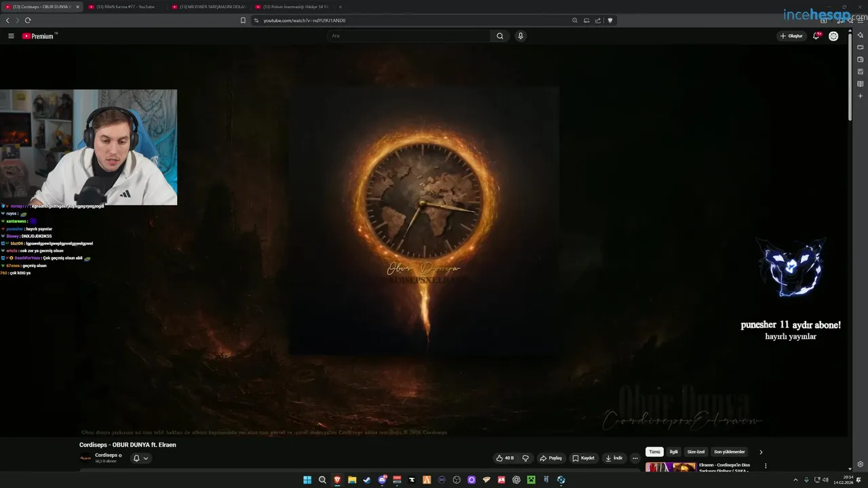Switch to the Polisin İnanmadığı Hikaye tab
868x488 pixels.
tap(292, 7)
